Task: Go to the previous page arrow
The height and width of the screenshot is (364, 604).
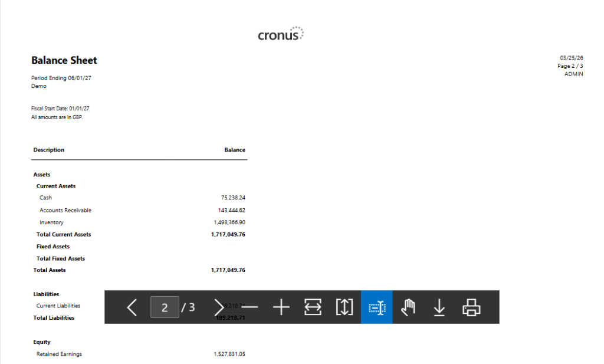Action: 132,307
